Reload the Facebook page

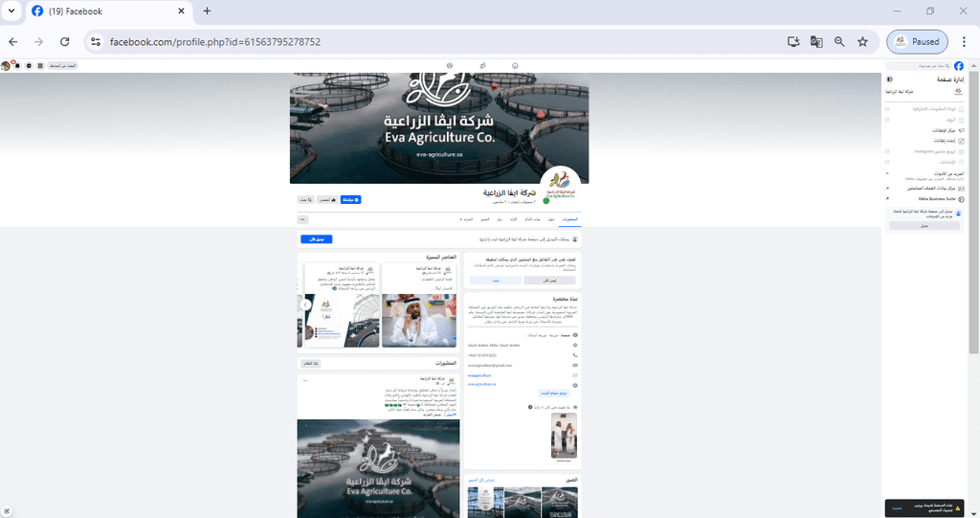[x=64, y=42]
